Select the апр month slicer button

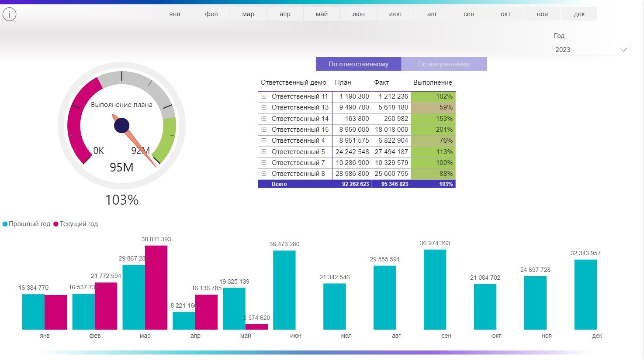pos(285,14)
